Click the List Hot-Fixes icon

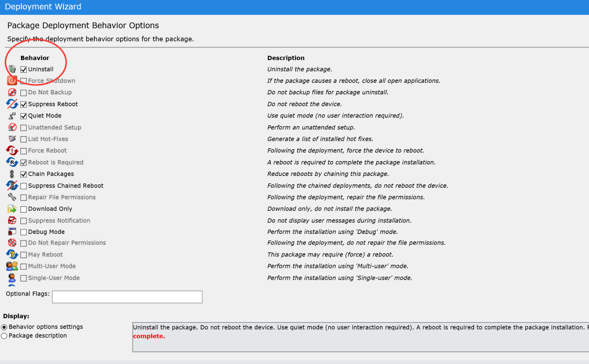coord(12,139)
